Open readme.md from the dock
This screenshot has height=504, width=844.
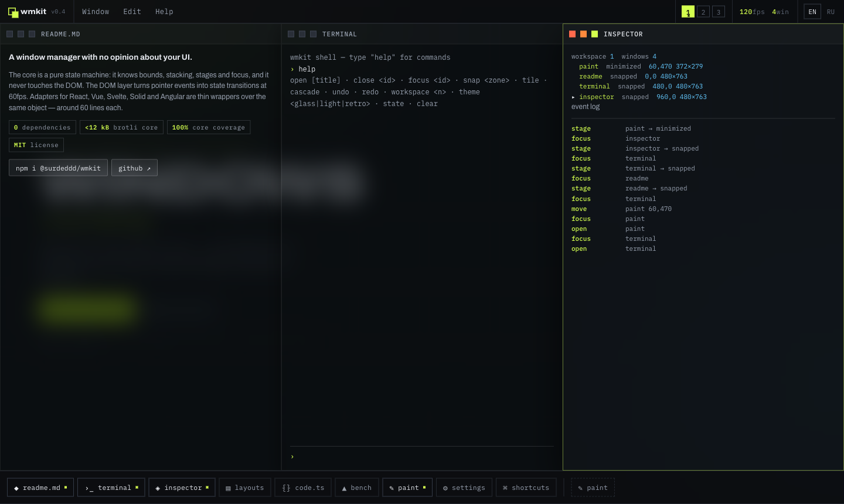(40, 488)
